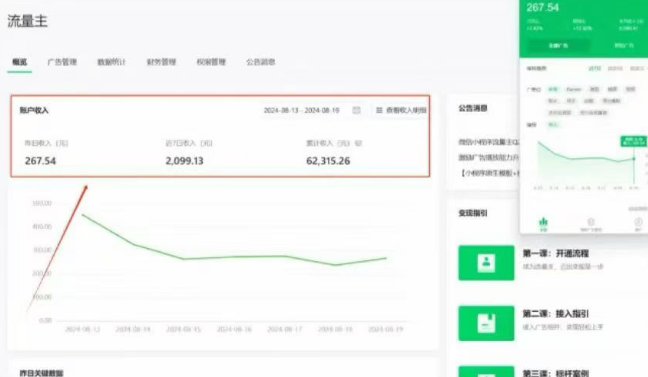Viewport: 648px width, 377px height.
Task: Click the 公告消息 card heading
Action: click(x=473, y=108)
